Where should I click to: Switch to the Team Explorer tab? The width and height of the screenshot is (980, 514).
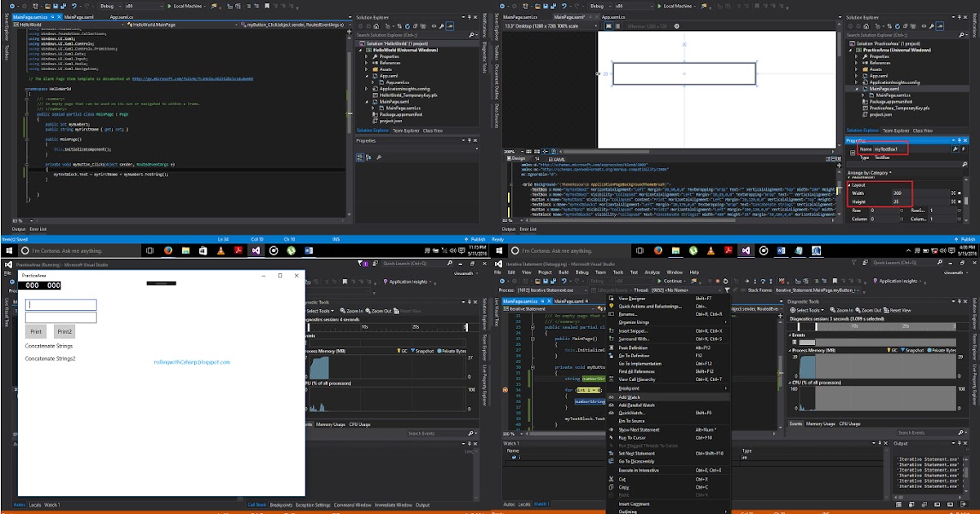406,131
